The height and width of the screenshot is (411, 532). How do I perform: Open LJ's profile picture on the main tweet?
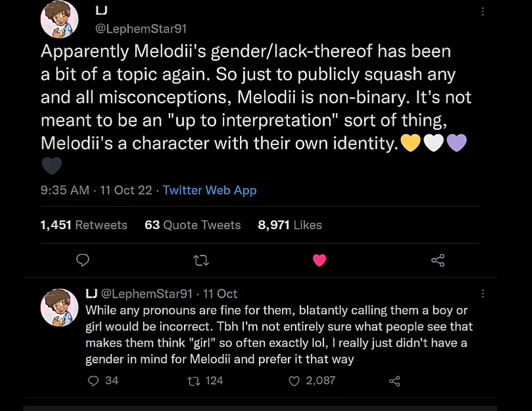(59, 19)
